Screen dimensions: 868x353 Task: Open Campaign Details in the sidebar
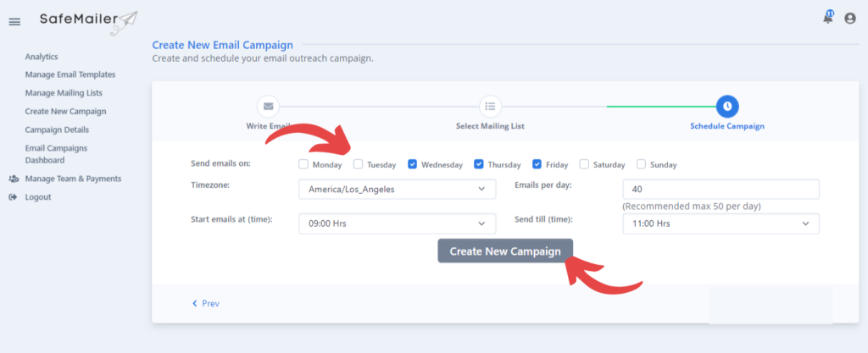(57, 130)
